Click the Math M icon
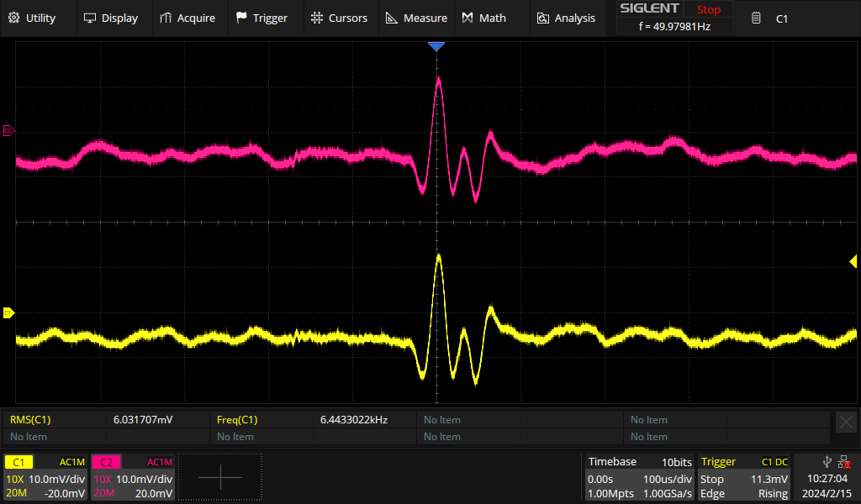This screenshot has height=504, width=861. click(x=467, y=18)
